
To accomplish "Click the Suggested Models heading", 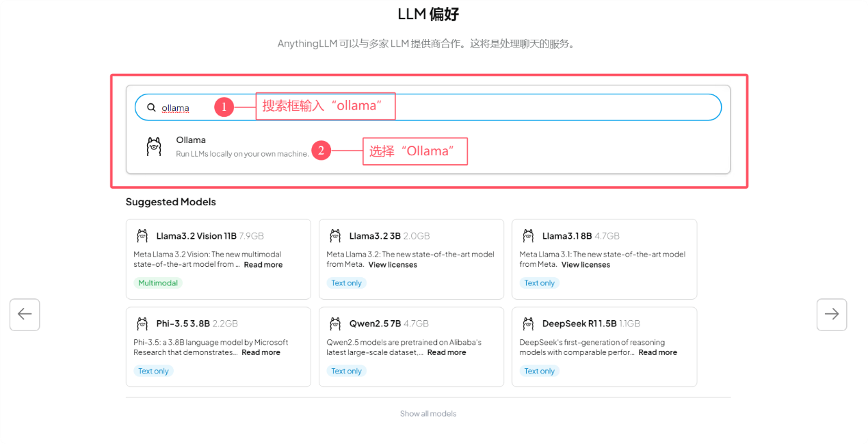I will (x=171, y=202).
